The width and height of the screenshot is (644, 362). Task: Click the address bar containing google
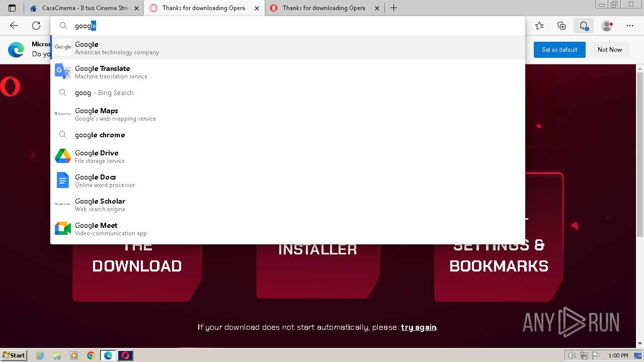click(288, 26)
